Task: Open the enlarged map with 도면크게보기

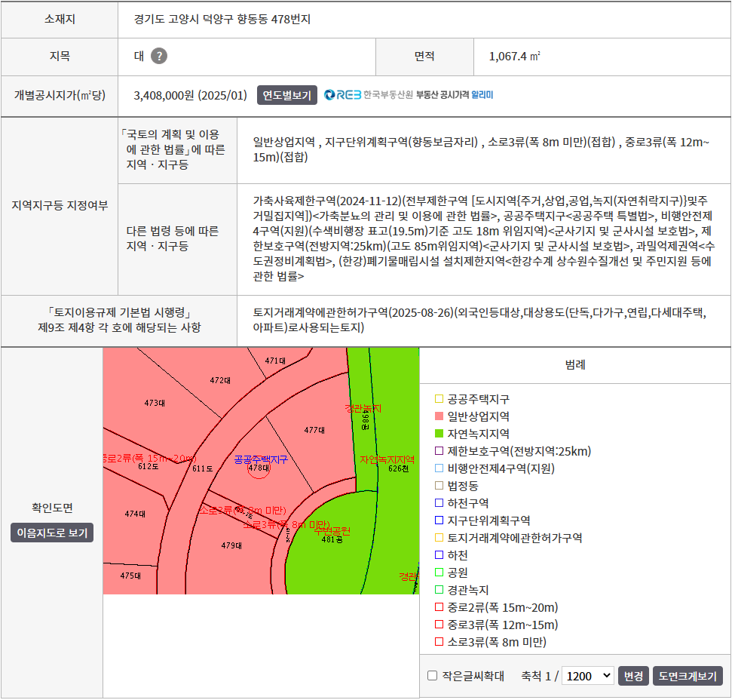Action: click(688, 676)
